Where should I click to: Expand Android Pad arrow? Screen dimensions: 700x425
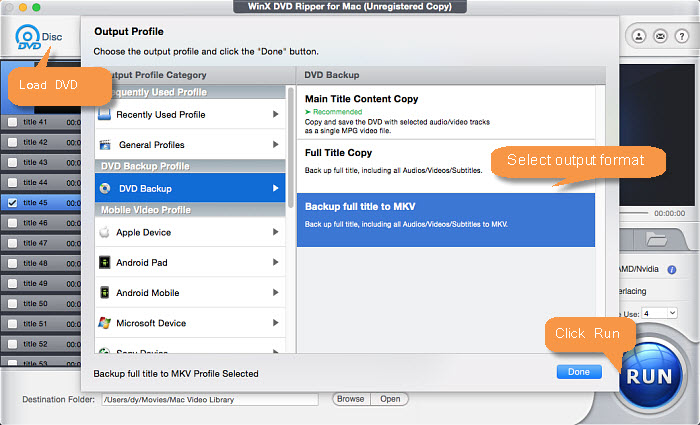(275, 262)
